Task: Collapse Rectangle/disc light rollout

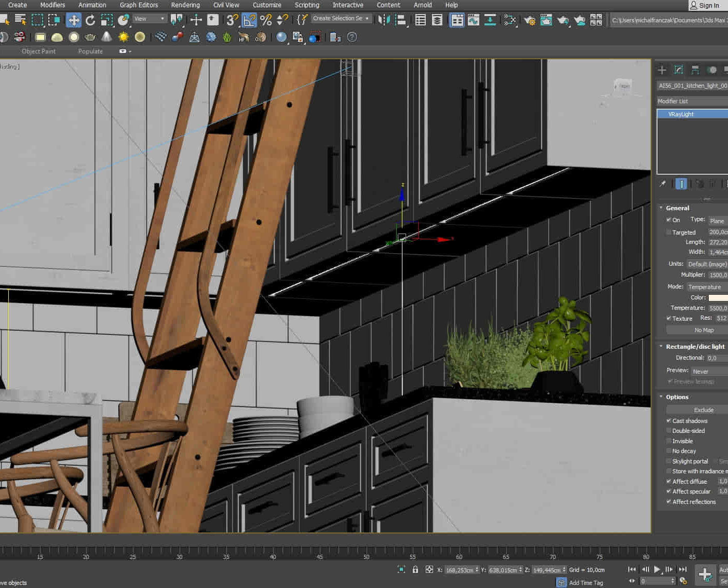Action: [695, 346]
